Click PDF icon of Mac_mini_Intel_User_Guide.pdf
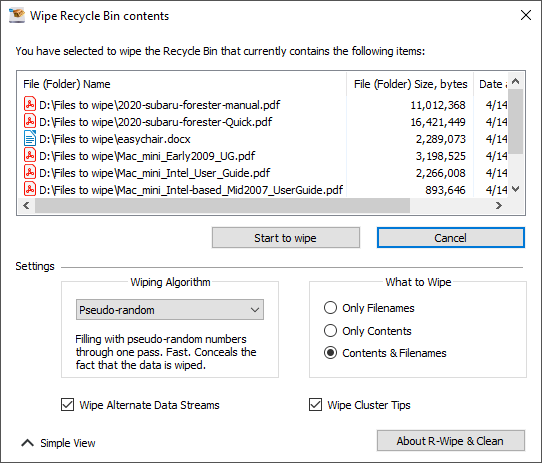The height and width of the screenshot is (463, 542). (30, 172)
